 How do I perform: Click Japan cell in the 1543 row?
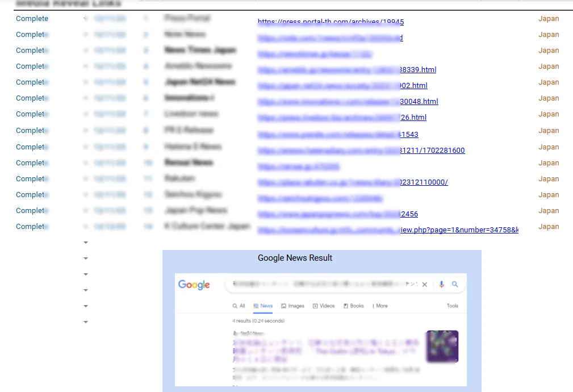(549, 130)
